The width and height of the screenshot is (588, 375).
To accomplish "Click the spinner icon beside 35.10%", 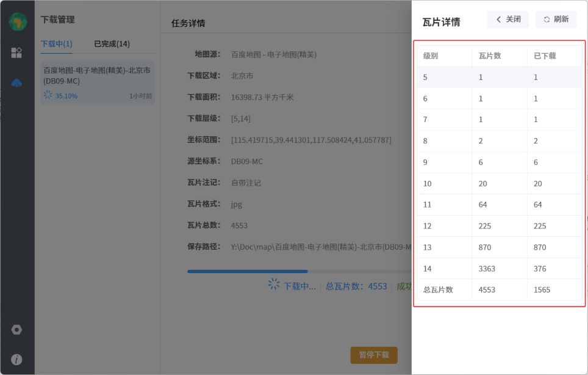I will click(x=48, y=95).
